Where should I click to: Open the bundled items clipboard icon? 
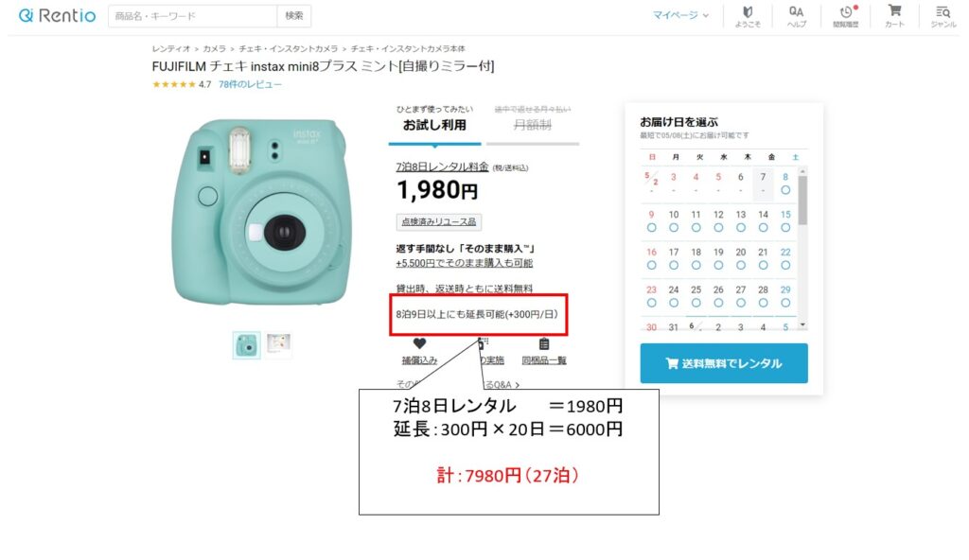(544, 343)
